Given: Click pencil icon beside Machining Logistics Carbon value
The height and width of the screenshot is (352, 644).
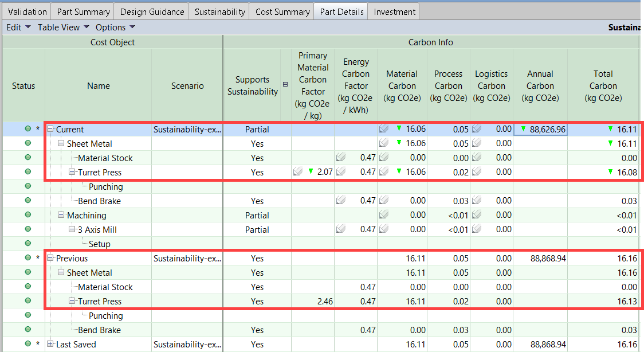Looking at the screenshot, I should (477, 214).
